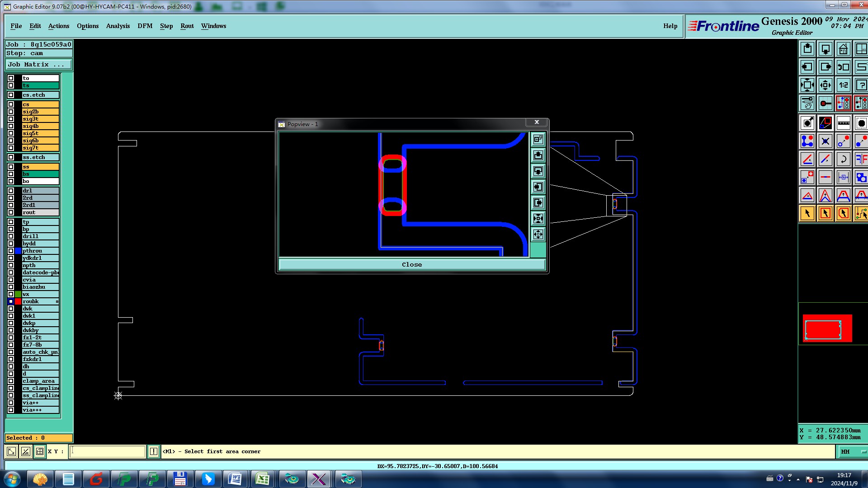This screenshot has height=488, width=868.
Task: Open the Job Matrix dropdown button
Action: pos(38,65)
